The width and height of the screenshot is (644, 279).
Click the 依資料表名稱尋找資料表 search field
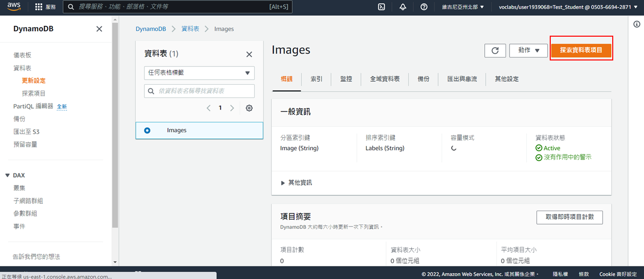click(199, 91)
